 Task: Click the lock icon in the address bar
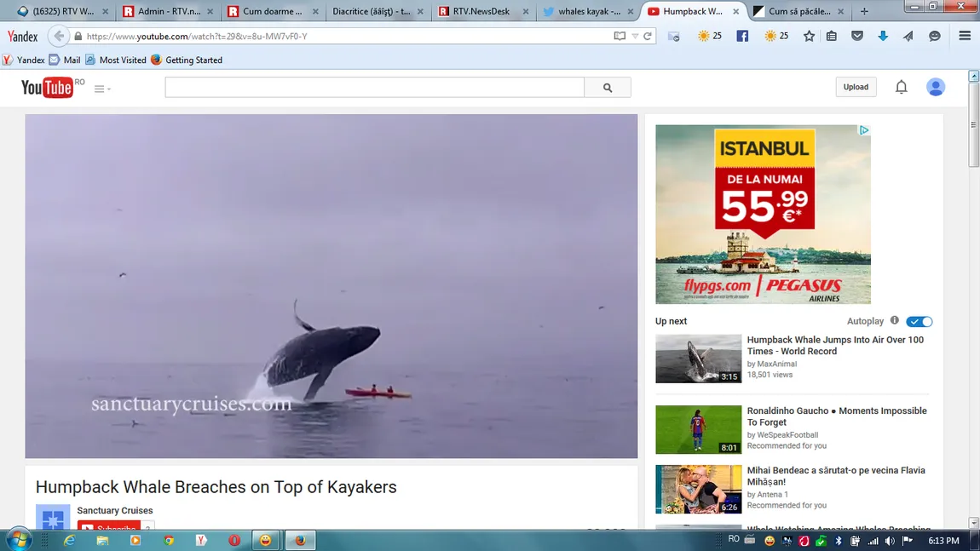tap(78, 37)
